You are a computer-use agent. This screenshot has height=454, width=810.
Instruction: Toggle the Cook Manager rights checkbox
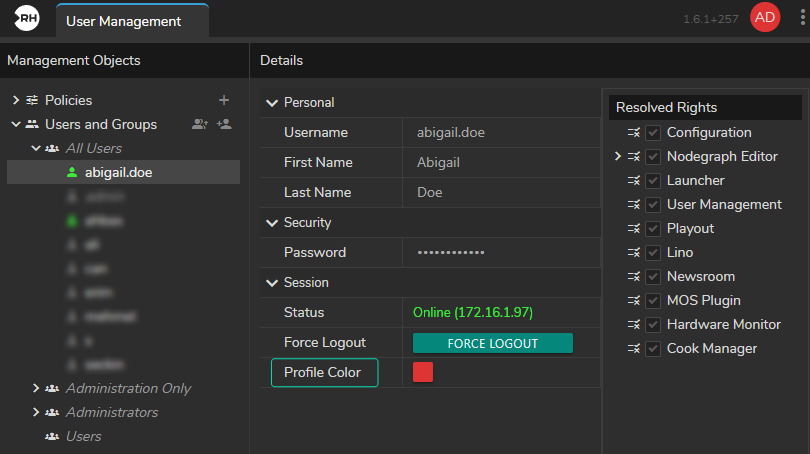(x=653, y=348)
